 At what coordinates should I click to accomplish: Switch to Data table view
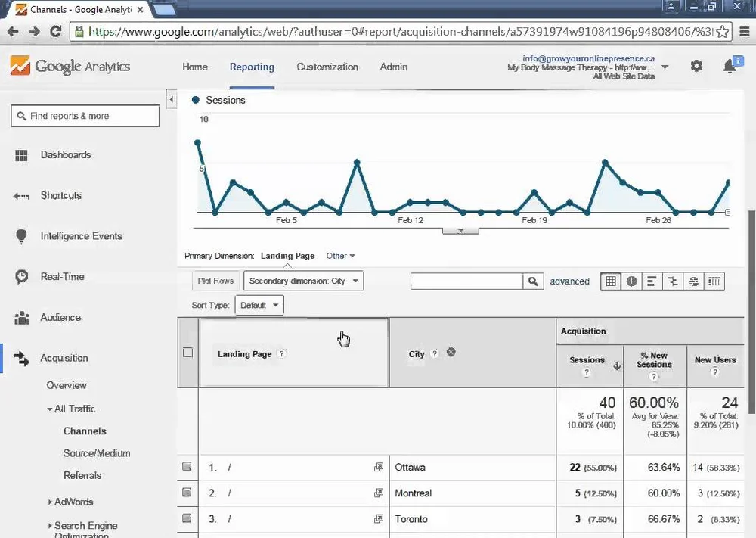pyautogui.click(x=610, y=281)
